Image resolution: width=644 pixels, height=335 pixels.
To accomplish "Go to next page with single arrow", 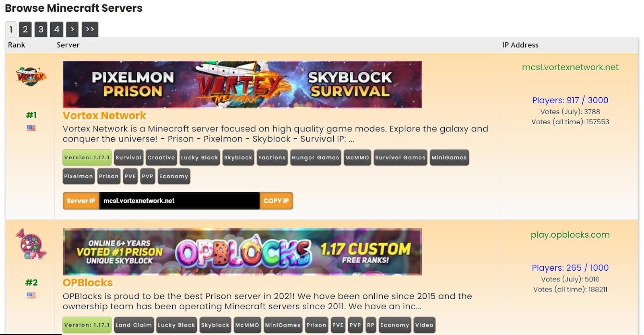I will point(72,29).
